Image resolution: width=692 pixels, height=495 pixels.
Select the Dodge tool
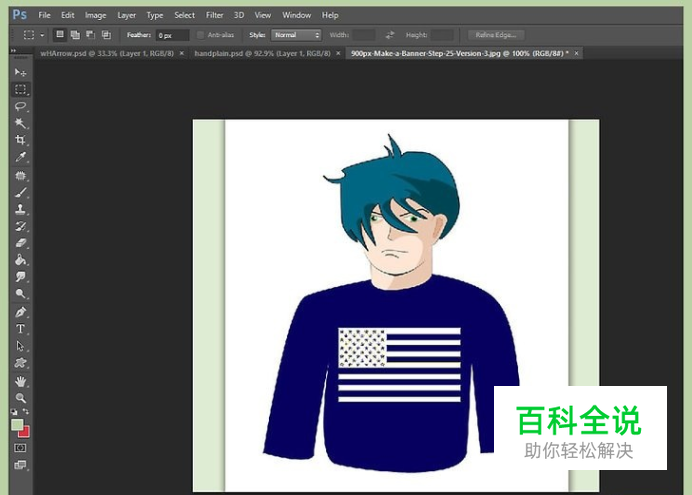pyautogui.click(x=20, y=293)
